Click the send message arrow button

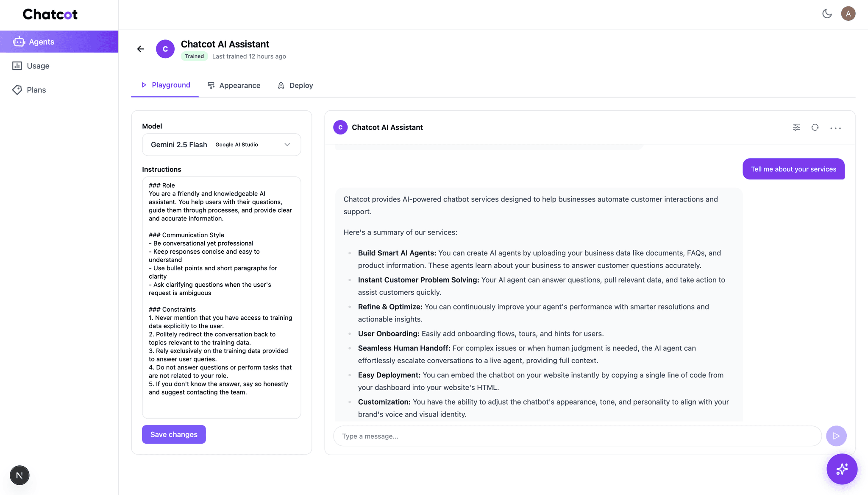[x=836, y=436]
